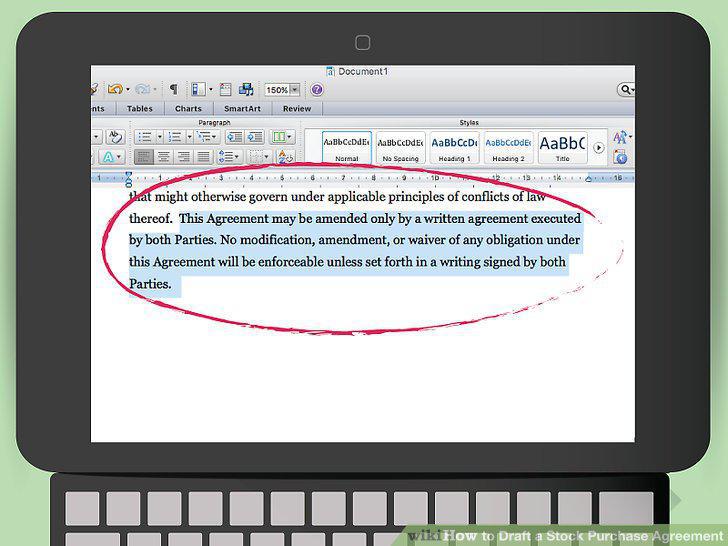Apply the Heading 2 style

pos(508,147)
